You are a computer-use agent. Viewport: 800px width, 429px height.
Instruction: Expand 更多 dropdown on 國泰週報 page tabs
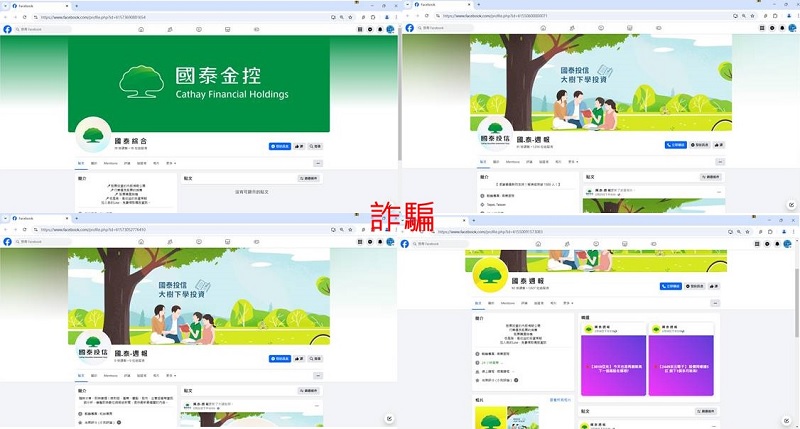point(568,303)
